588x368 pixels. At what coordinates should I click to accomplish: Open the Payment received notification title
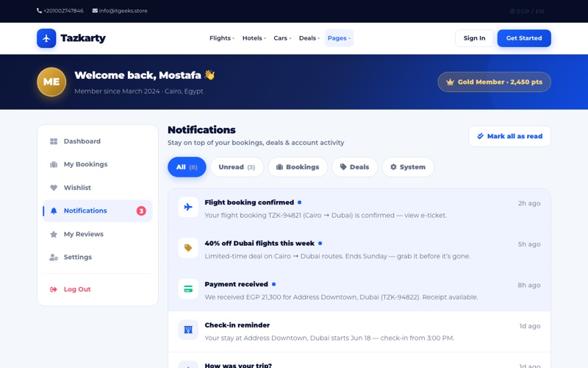tap(236, 284)
